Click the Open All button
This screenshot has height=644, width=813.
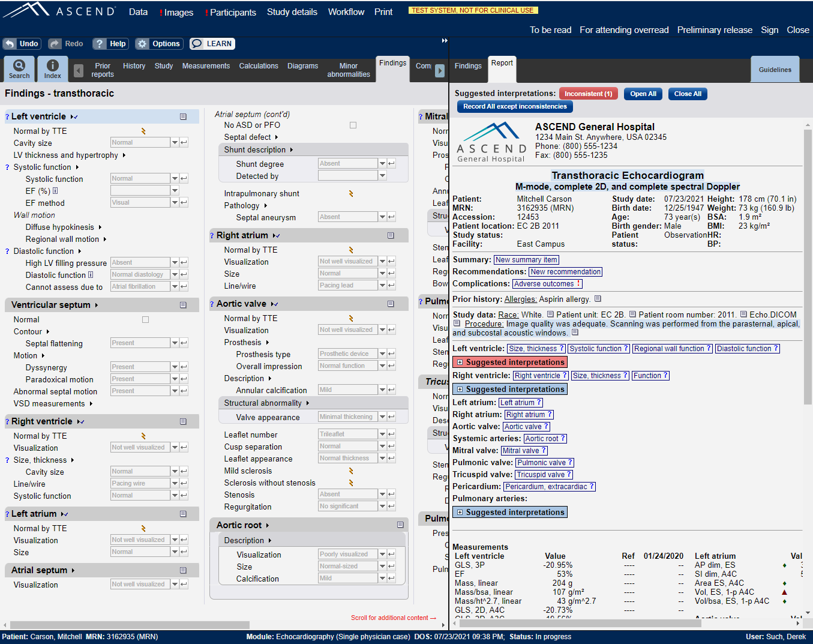tap(643, 94)
